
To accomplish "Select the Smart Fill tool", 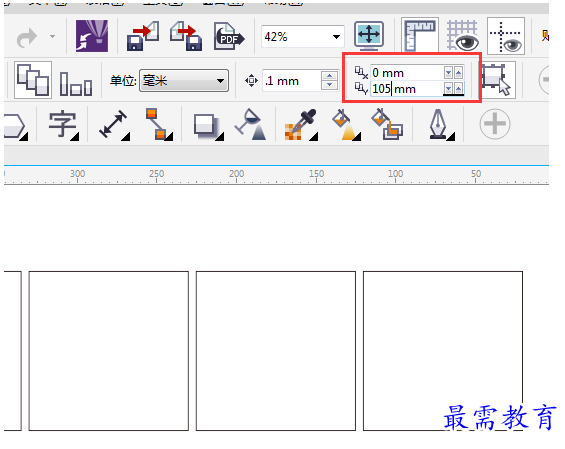I will coord(387,125).
